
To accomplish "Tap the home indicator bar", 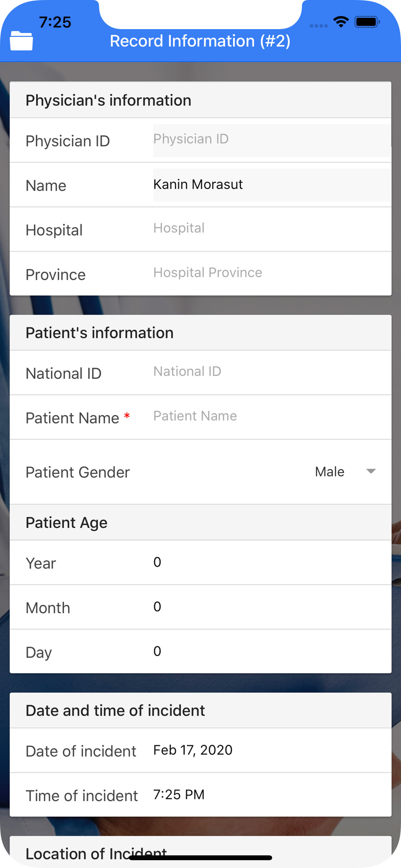I will 200,858.
